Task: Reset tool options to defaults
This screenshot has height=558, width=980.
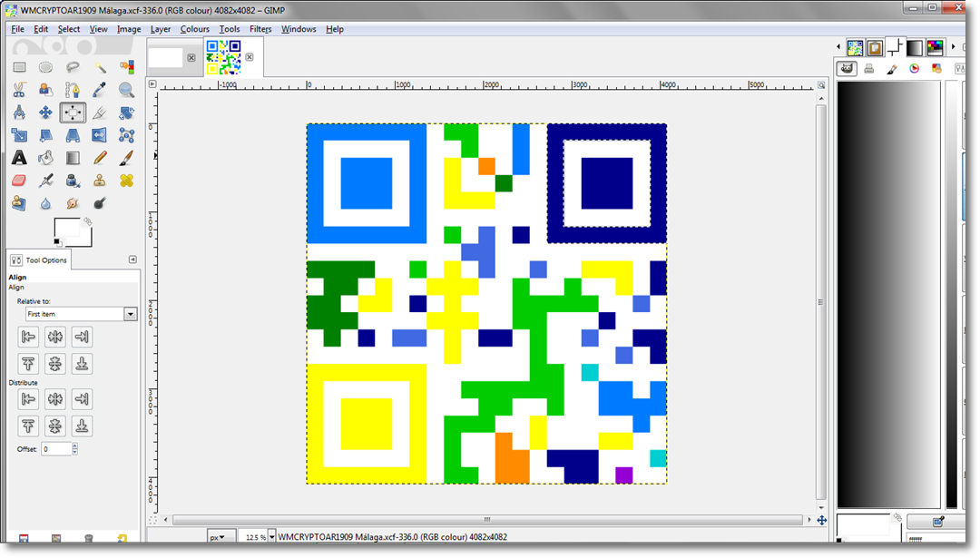Action: coord(122,539)
